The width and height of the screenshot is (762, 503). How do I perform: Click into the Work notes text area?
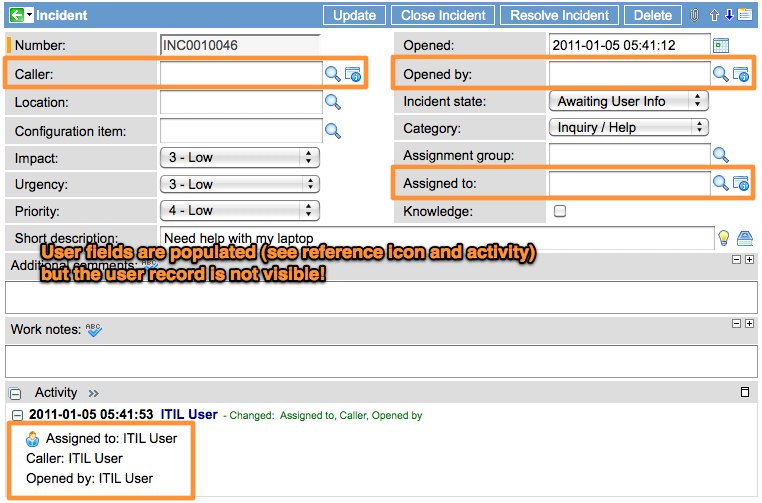click(380, 361)
